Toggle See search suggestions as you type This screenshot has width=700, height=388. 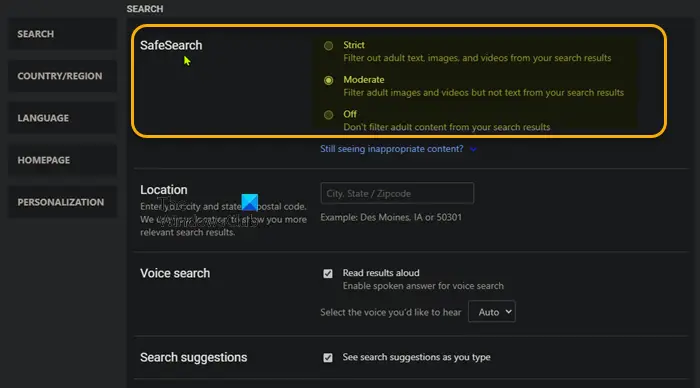[328, 358]
